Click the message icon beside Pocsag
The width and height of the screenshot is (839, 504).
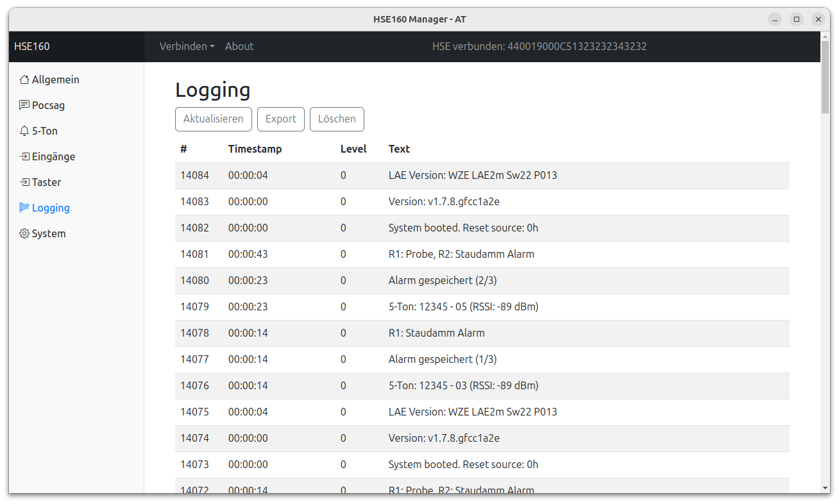point(24,105)
